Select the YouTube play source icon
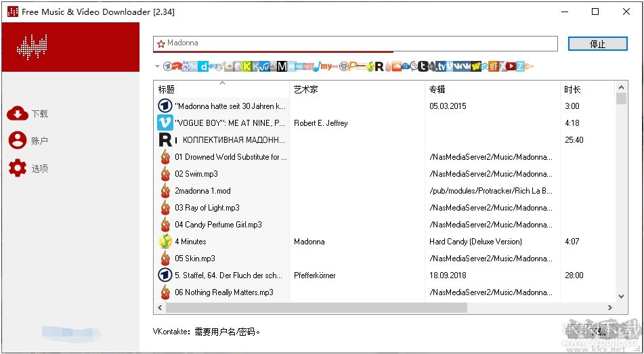Screen dimensions: 644x354 coord(511,66)
